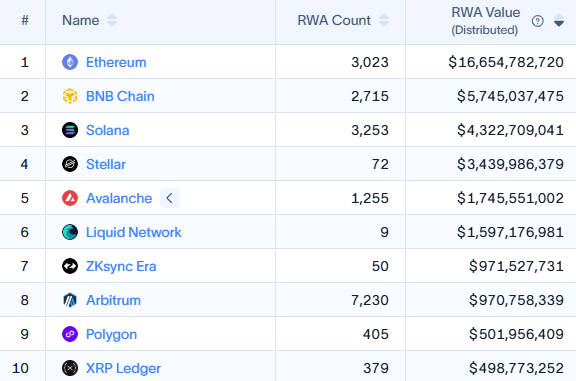Select value $4,322,709,041
Image resolution: width=576 pixels, height=381 pixels.
pos(510,130)
